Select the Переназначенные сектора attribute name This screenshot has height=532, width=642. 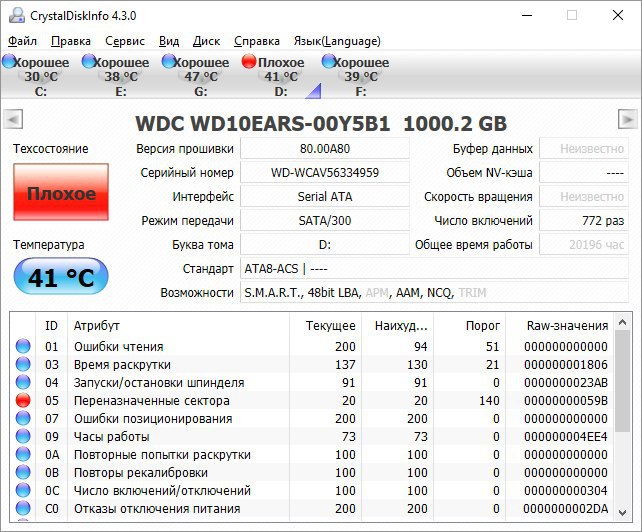click(151, 401)
